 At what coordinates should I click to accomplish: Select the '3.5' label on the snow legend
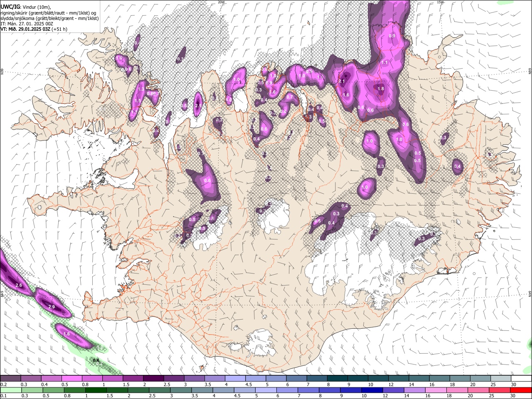(x=208, y=384)
